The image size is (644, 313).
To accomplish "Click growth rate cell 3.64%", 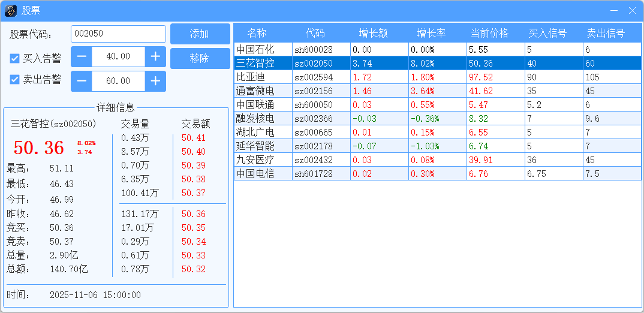I will [x=438, y=91].
